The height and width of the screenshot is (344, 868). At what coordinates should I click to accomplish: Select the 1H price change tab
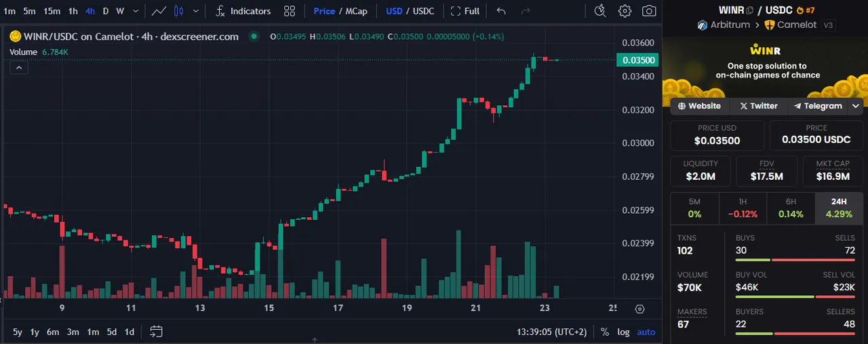[x=743, y=208]
